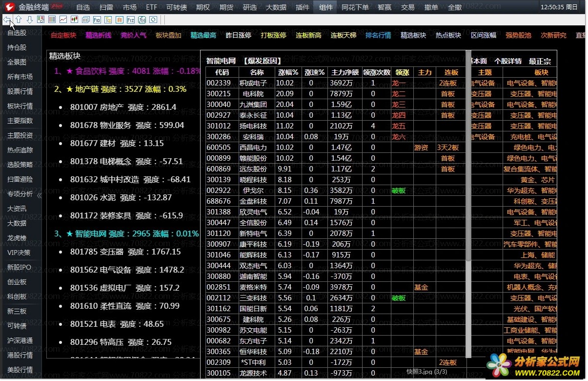588x381 pixels.
Task: Select the 最正宗 tab in popup
Action: (x=540, y=61)
